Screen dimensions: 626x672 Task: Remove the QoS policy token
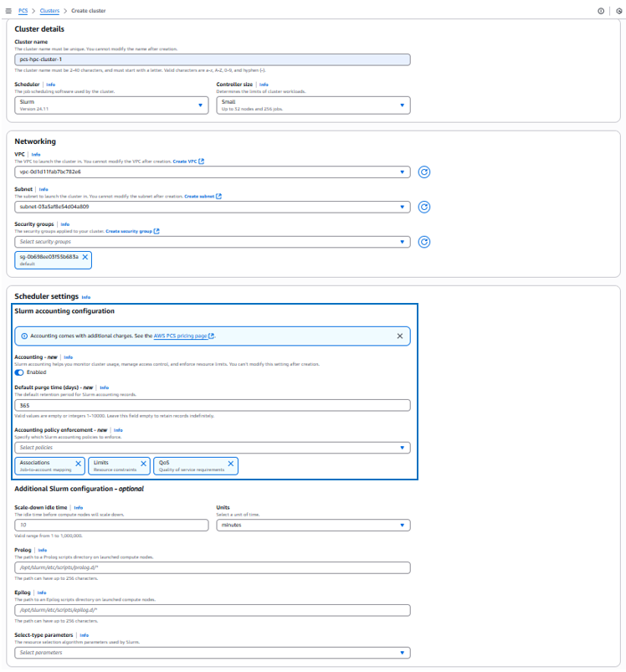[230, 462]
